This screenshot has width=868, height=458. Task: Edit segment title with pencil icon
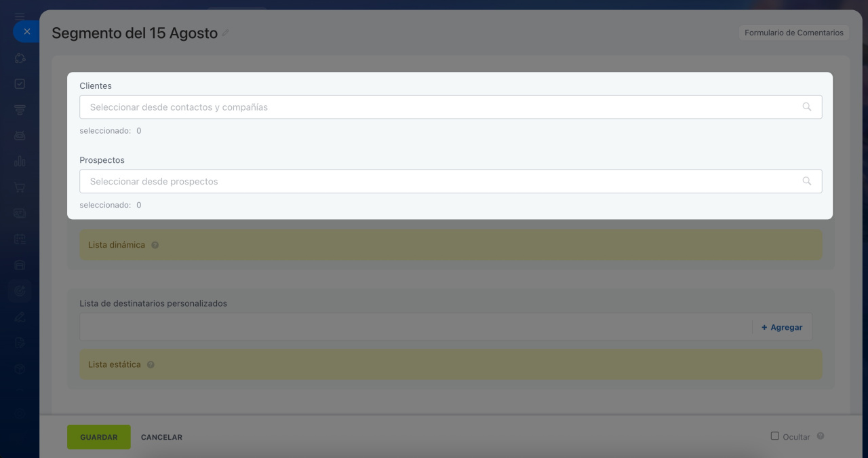coord(226,33)
